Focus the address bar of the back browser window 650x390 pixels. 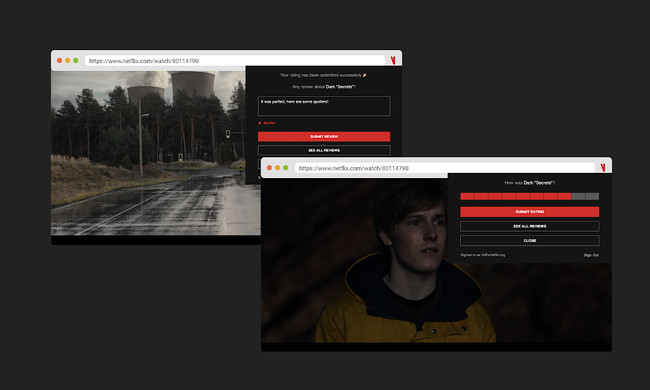[x=235, y=61]
